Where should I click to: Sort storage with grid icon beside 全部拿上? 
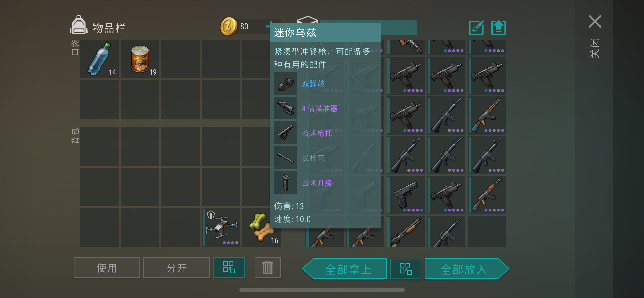click(x=406, y=269)
